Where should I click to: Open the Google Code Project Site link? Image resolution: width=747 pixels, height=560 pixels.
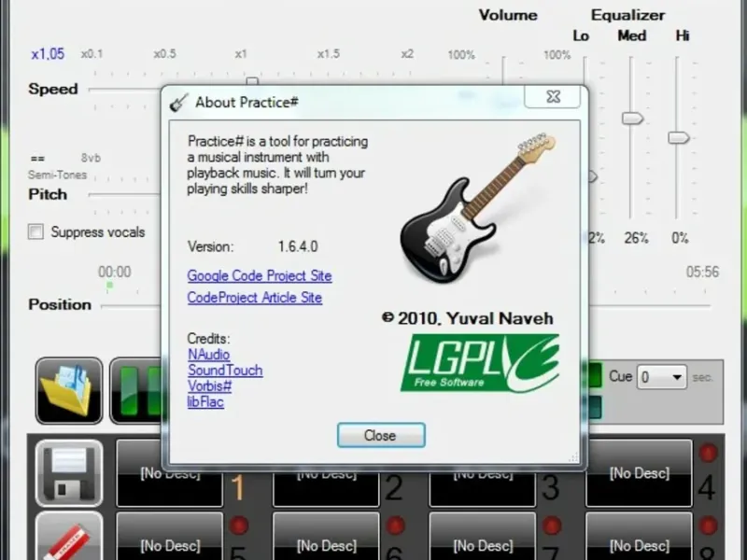pos(260,275)
